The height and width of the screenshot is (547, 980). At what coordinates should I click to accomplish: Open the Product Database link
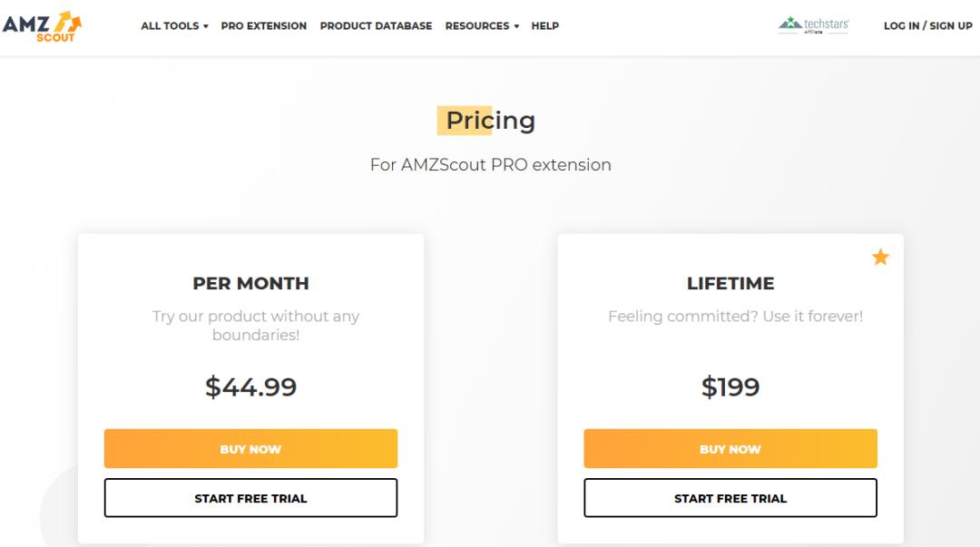coord(376,26)
